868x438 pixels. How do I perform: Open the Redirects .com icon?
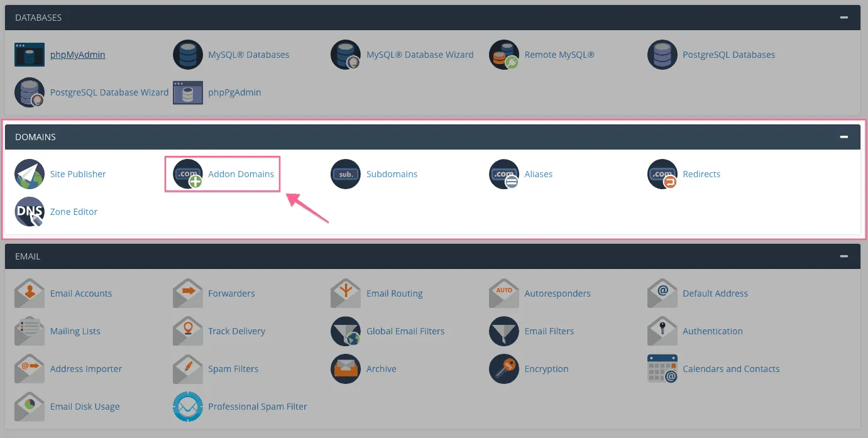[662, 174]
